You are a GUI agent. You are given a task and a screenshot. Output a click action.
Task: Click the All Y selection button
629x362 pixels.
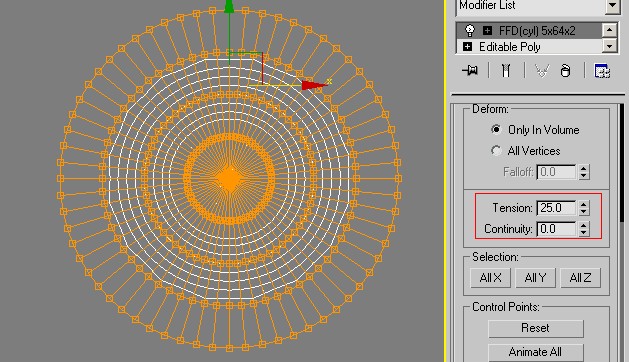coord(535,278)
